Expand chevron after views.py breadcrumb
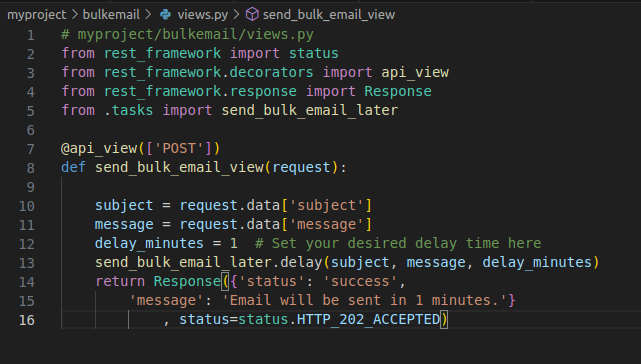Image resolution: width=641 pixels, height=364 pixels. [236, 15]
